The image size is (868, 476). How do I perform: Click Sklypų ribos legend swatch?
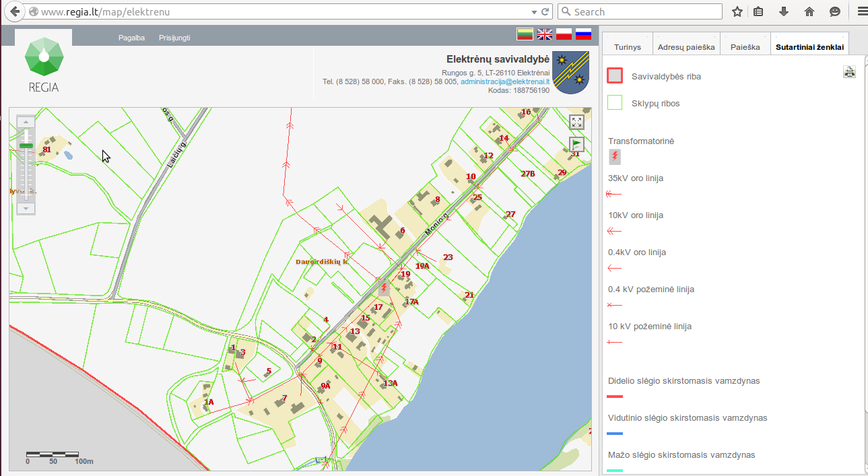615,102
